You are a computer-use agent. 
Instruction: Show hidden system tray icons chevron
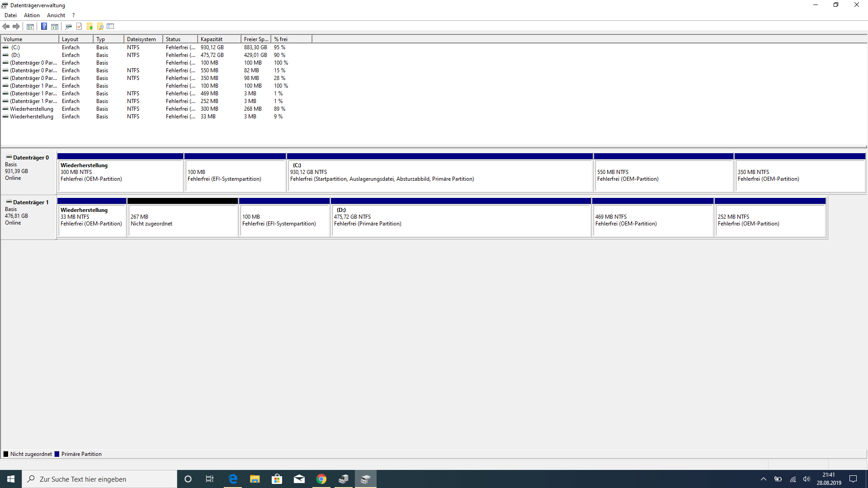tap(764, 479)
